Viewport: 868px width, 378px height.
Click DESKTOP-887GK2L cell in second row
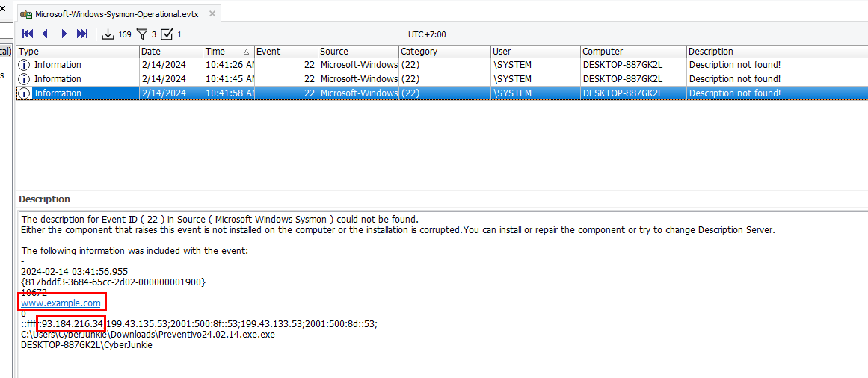pos(633,79)
